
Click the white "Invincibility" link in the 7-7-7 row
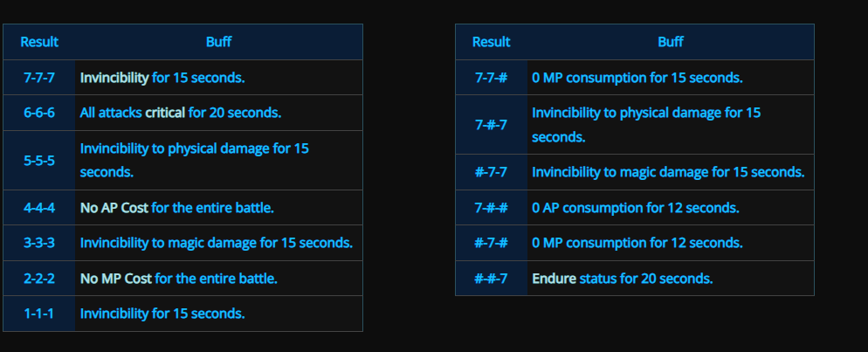114,78
